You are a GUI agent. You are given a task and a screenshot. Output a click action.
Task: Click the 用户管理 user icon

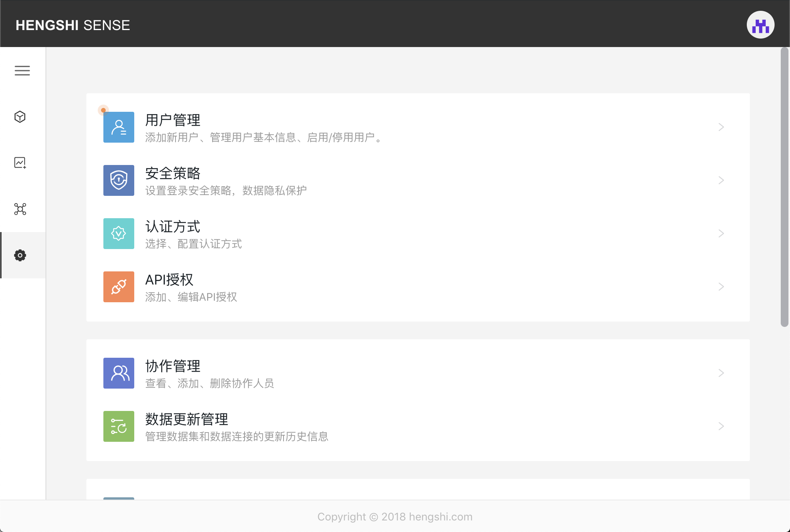119,127
